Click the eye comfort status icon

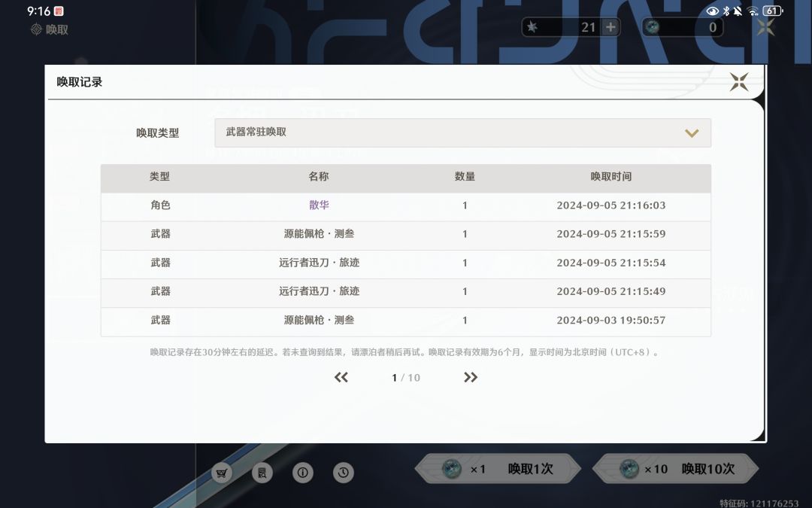point(713,11)
